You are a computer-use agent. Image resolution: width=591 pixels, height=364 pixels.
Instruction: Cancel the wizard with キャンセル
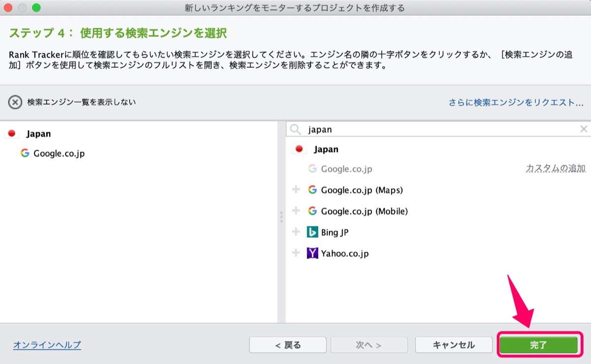[x=454, y=345]
